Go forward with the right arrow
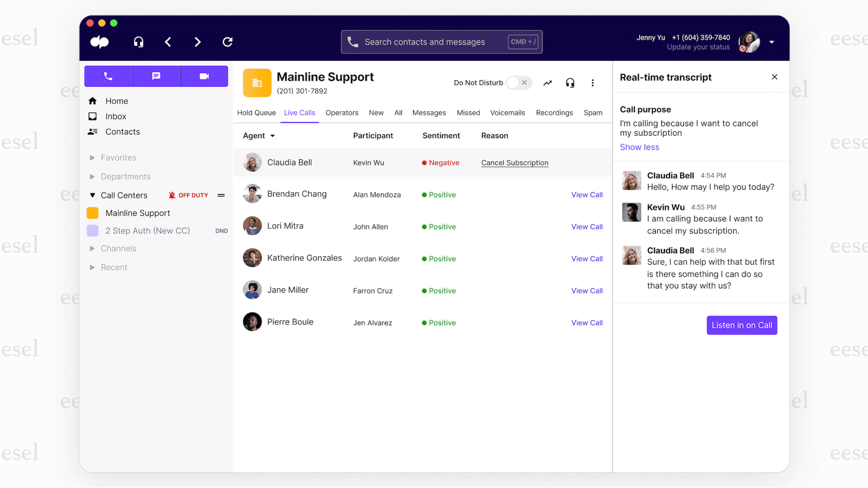The image size is (868, 488). [x=197, y=42]
